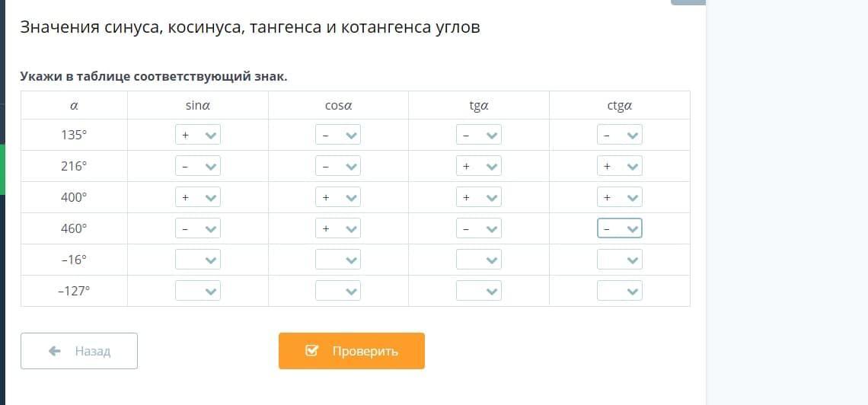The image size is (868, 405).
Task: Open the focused ctgα dropdown for 460°
Action: [x=620, y=229]
